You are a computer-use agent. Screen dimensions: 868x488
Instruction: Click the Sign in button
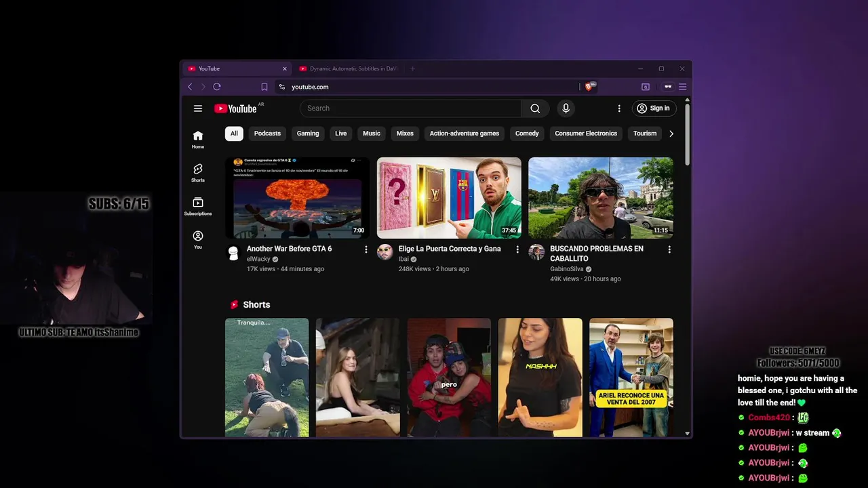tap(653, 108)
